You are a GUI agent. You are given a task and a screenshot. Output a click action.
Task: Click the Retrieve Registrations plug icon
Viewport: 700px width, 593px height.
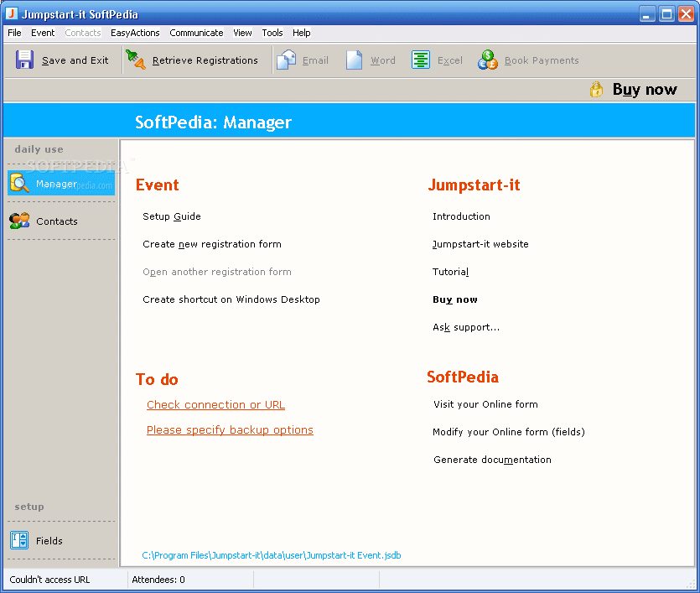[x=136, y=60]
